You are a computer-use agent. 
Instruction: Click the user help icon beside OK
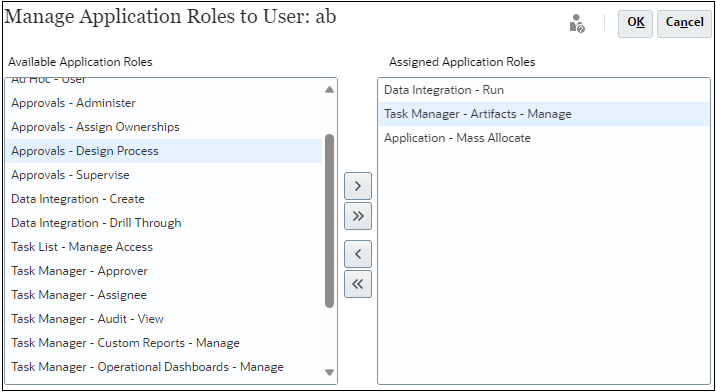tap(577, 23)
